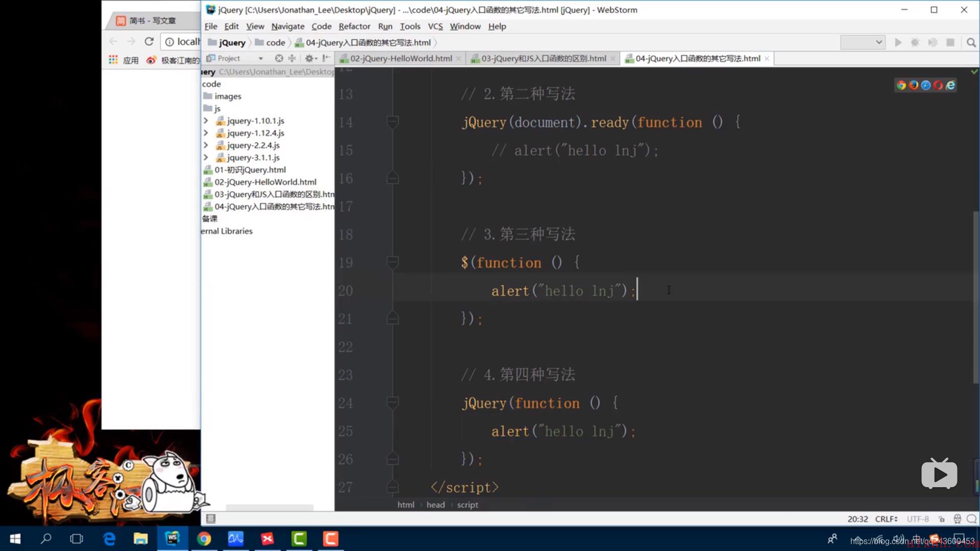
Task: Open in Safari browser preview icon
Action: point(926,85)
